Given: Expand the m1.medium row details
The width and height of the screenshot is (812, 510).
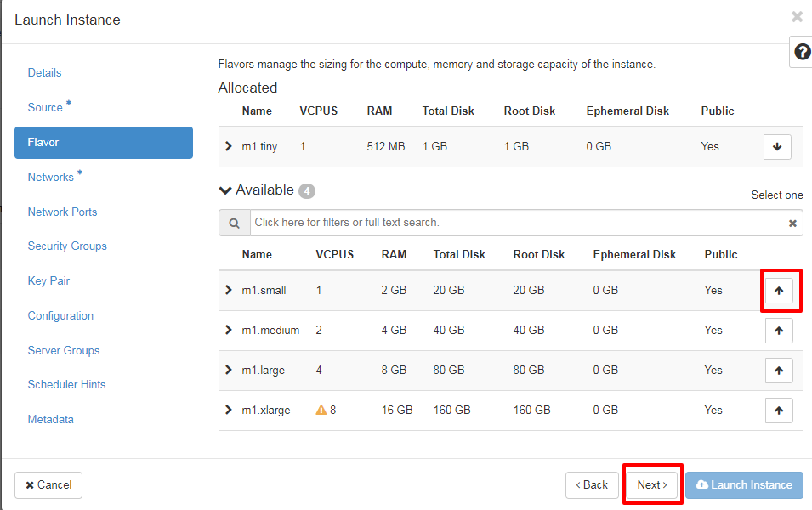Looking at the screenshot, I should (x=229, y=330).
